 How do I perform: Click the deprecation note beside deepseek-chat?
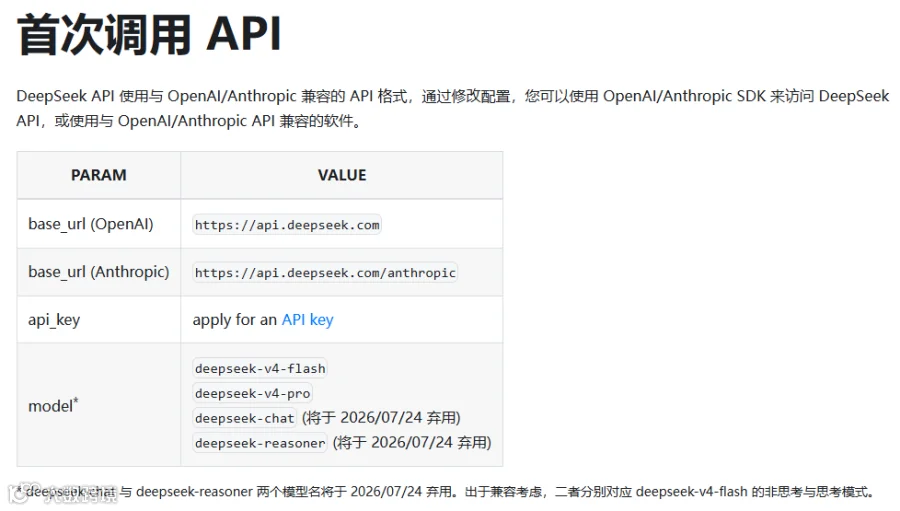coord(381,417)
